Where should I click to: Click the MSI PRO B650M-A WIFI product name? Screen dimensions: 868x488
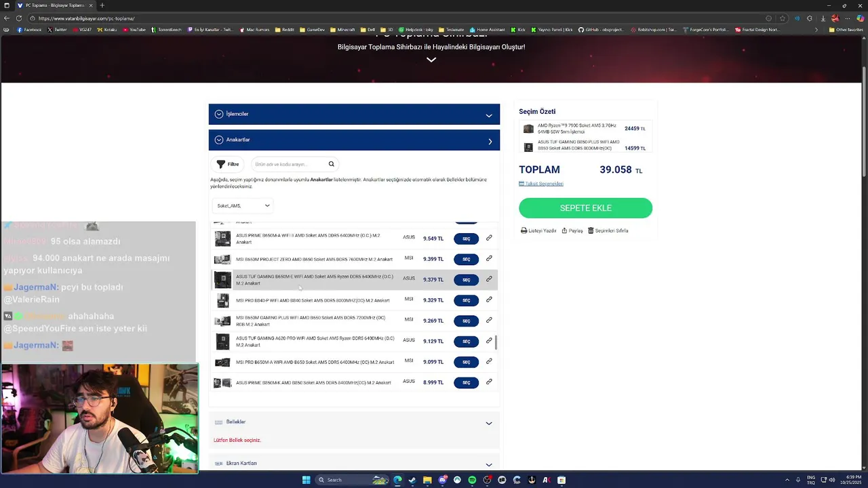pos(315,362)
